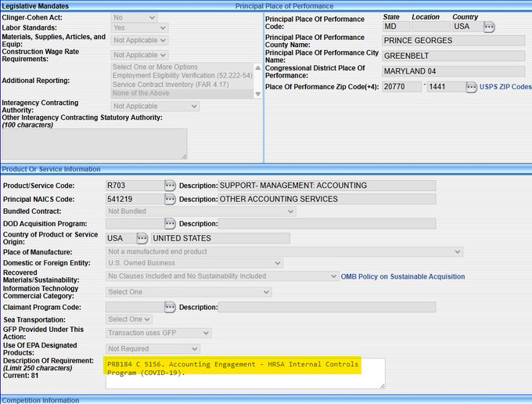Expand the Use Of EPA Designated Products dropdown
The width and height of the screenshot is (532, 404).
pyautogui.click(x=153, y=349)
